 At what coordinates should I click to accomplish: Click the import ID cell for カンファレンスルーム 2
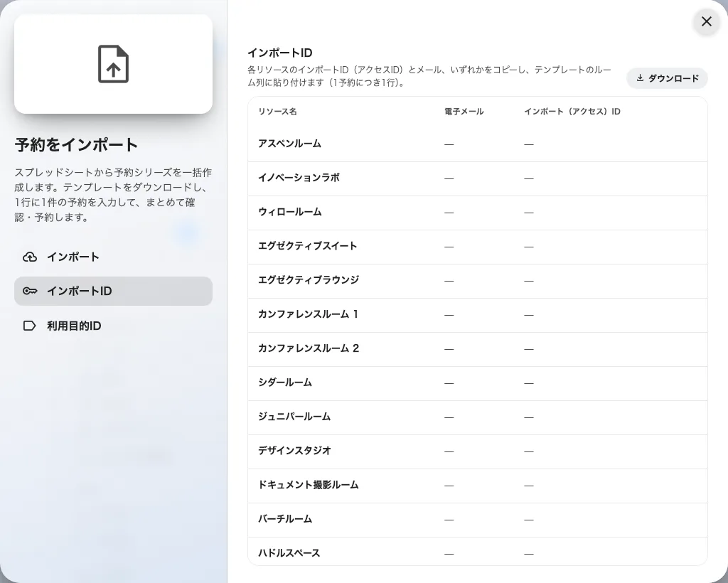click(528, 349)
